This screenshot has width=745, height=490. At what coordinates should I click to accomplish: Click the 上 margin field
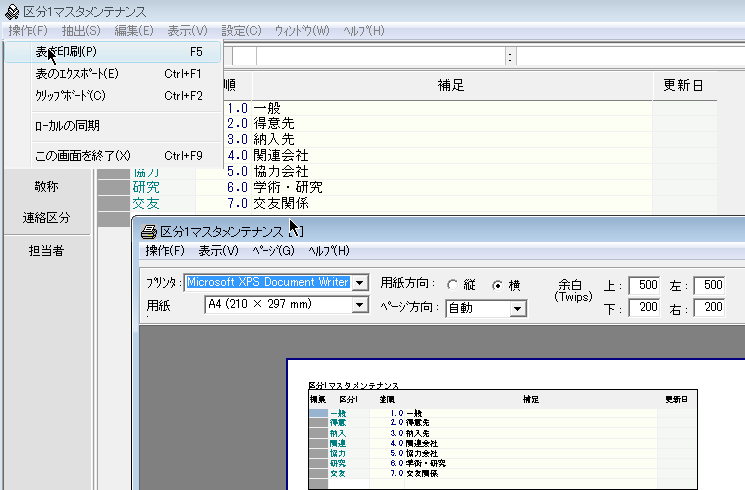click(644, 285)
